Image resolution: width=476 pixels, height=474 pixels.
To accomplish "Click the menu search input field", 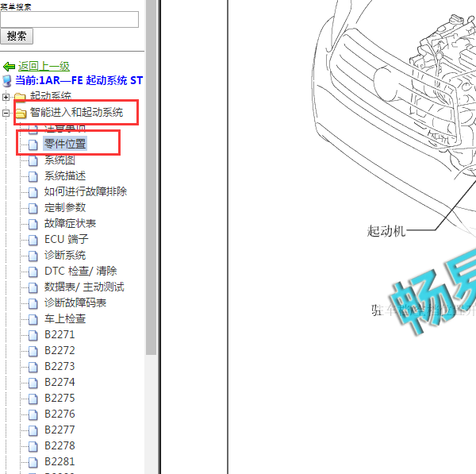I will point(70,20).
